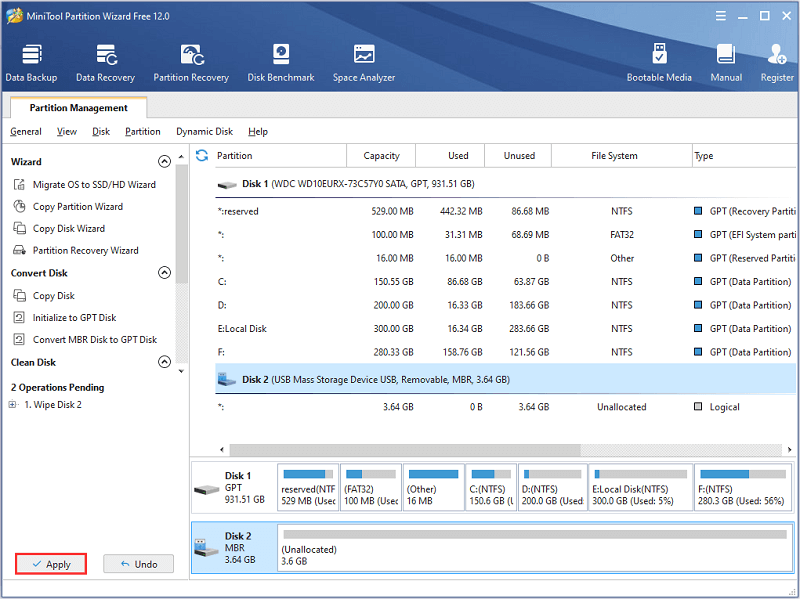Open the General menu
800x599 pixels.
(26, 132)
